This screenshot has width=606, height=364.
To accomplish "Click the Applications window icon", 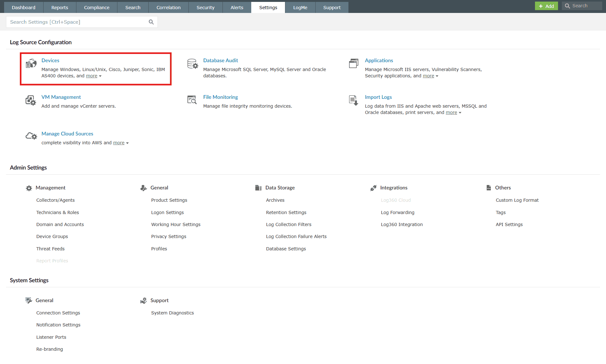I will point(353,63).
